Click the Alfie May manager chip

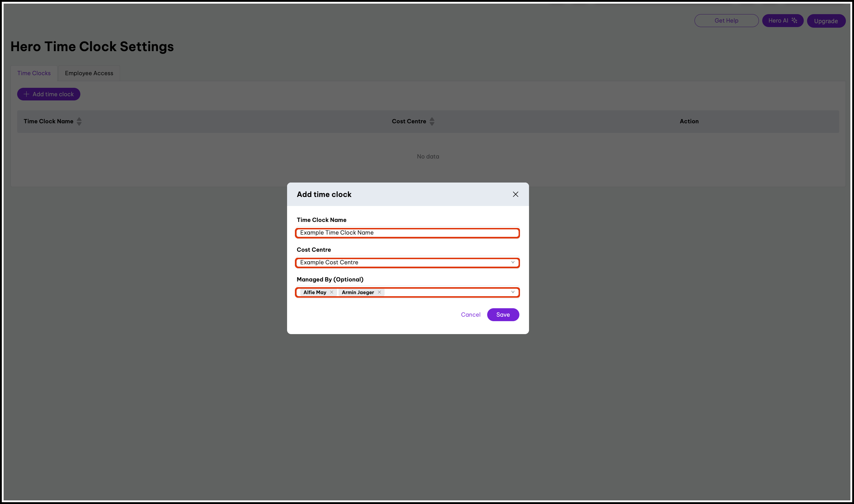(314, 292)
